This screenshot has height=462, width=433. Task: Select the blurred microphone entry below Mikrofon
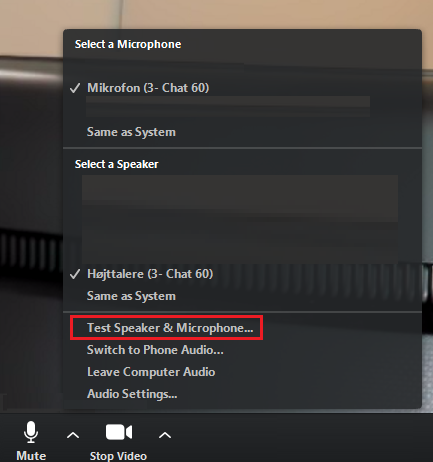click(228, 106)
